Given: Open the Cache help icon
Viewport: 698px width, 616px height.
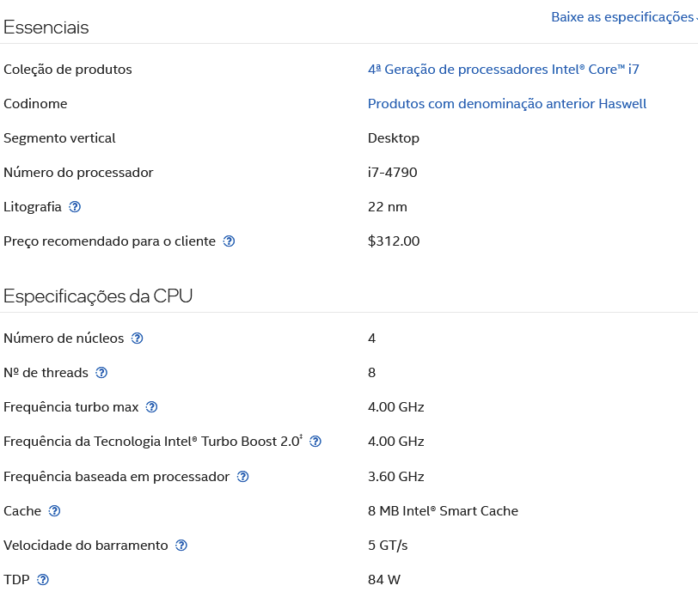Looking at the screenshot, I should [x=54, y=510].
